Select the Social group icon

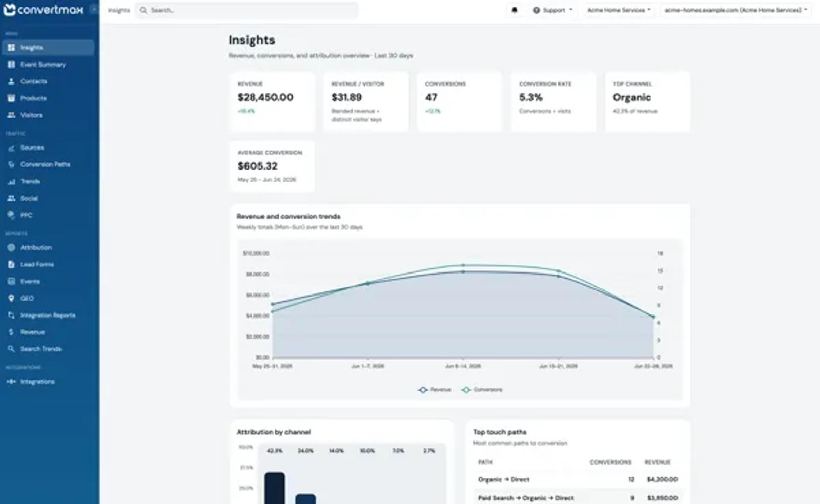(x=11, y=198)
